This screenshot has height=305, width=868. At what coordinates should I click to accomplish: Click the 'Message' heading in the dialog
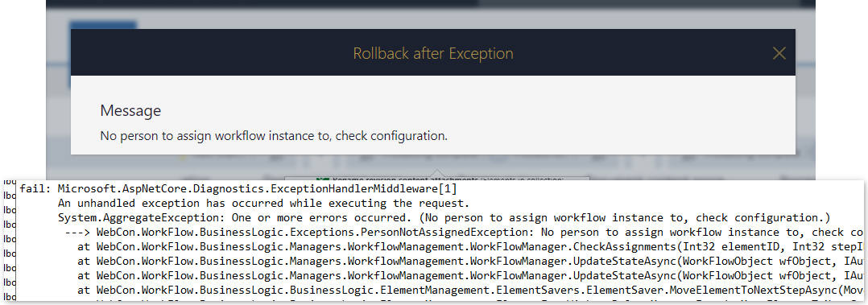click(130, 110)
